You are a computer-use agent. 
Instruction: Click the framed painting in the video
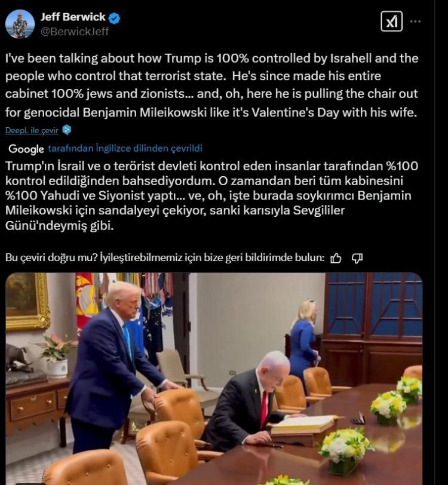(x=27, y=301)
